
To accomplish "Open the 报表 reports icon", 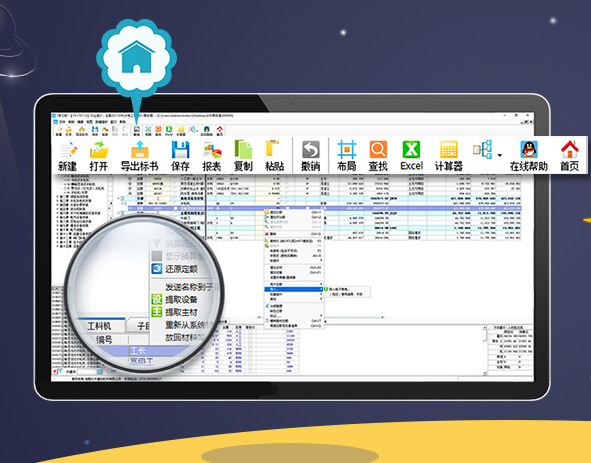I will point(212,155).
